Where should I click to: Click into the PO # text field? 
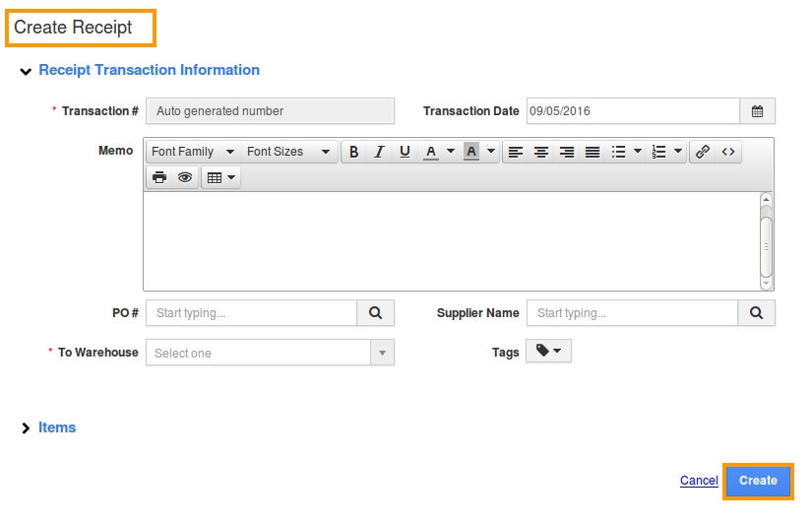pos(252,312)
